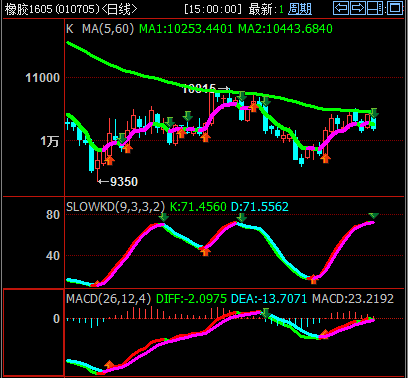Open the split-panel layout icon
Image resolution: width=408 pixels, height=378 pixels.
point(376,8)
